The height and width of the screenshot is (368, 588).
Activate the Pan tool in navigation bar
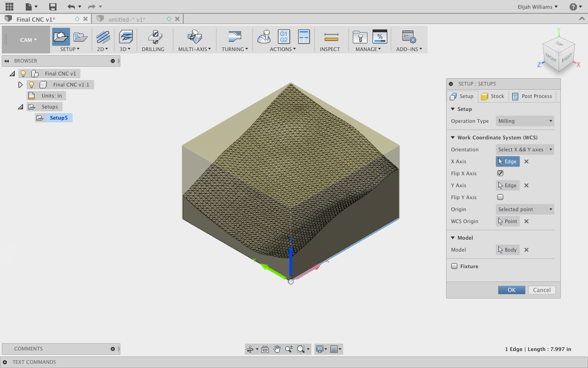[277, 349]
